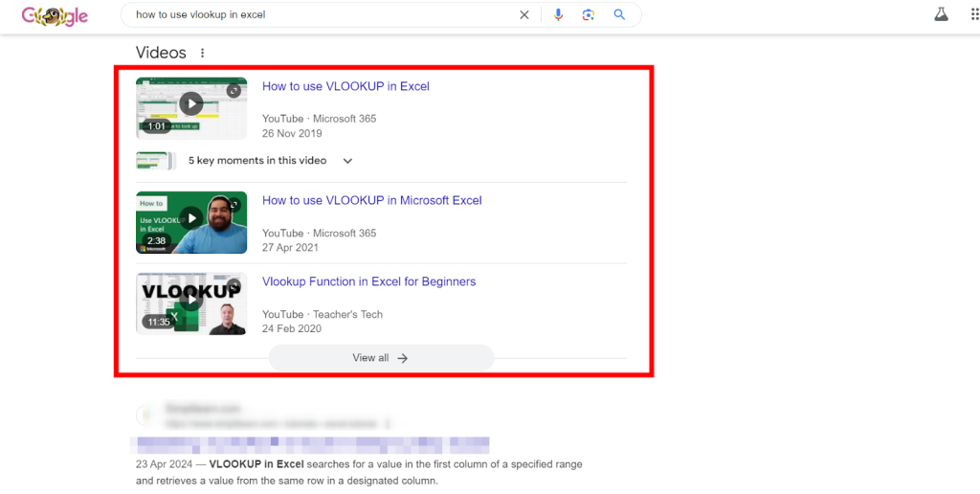
Task: Open Search Labs flask icon
Action: [x=942, y=14]
